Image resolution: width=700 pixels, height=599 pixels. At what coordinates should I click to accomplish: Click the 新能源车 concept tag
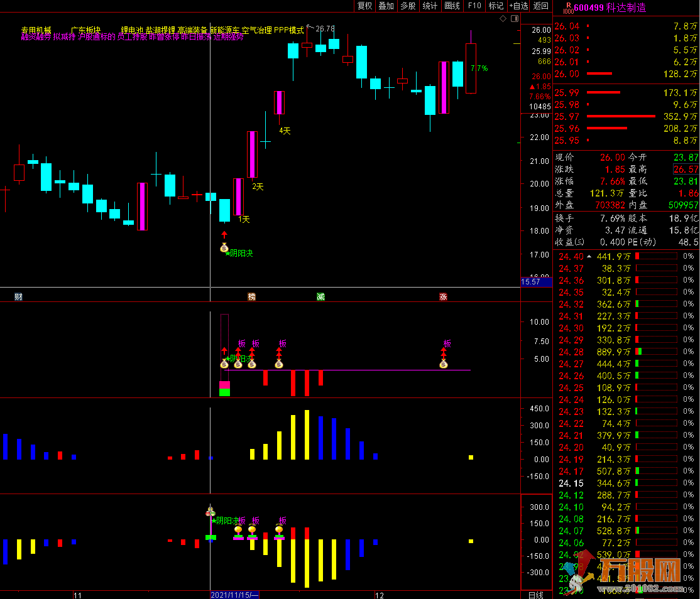coord(224,30)
